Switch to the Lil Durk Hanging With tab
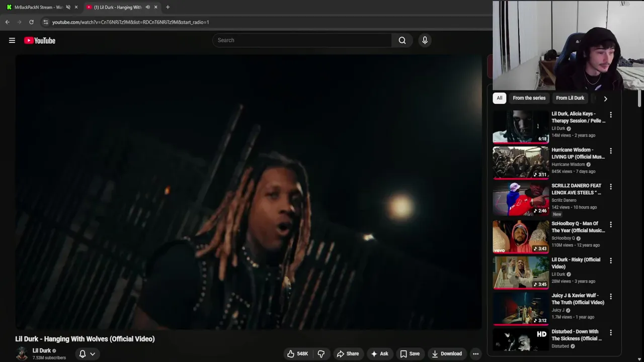 tap(118, 7)
